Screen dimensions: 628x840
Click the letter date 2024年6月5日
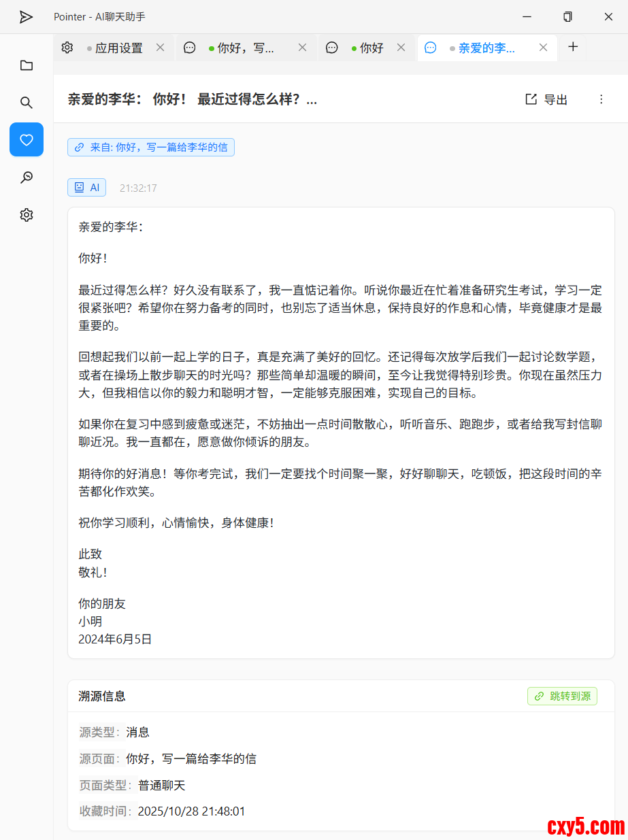(x=115, y=639)
